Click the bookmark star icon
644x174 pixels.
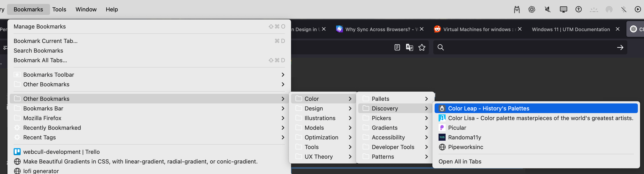422,47
